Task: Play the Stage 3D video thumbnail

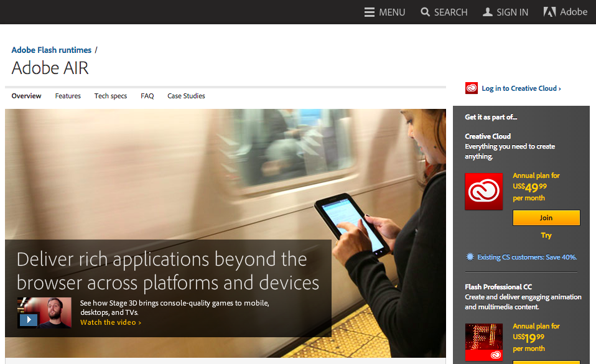Action: [44, 312]
